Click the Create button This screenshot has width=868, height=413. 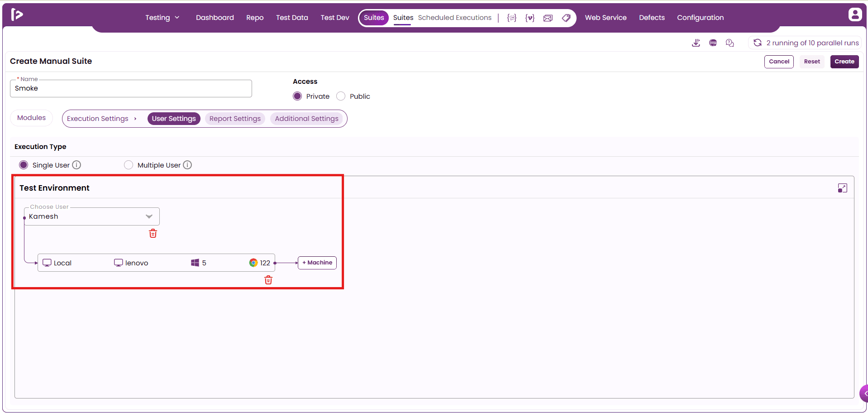tap(844, 62)
